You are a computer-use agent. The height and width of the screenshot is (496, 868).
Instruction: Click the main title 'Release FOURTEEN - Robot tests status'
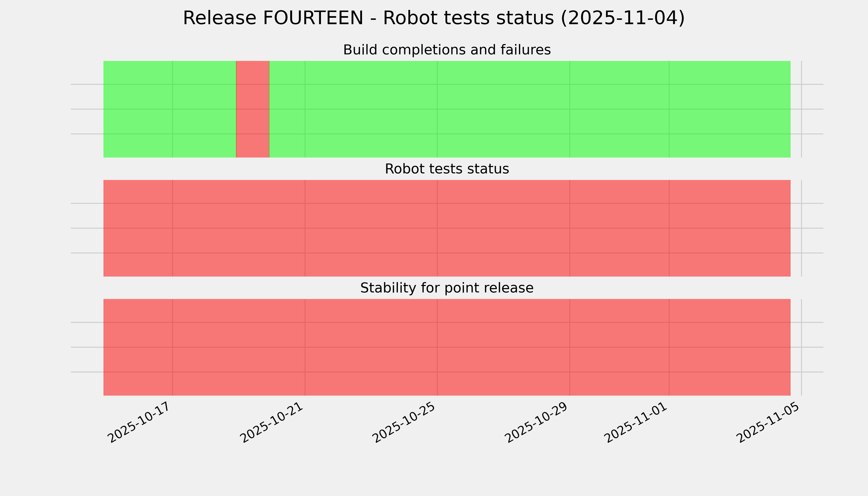pyautogui.click(x=434, y=18)
